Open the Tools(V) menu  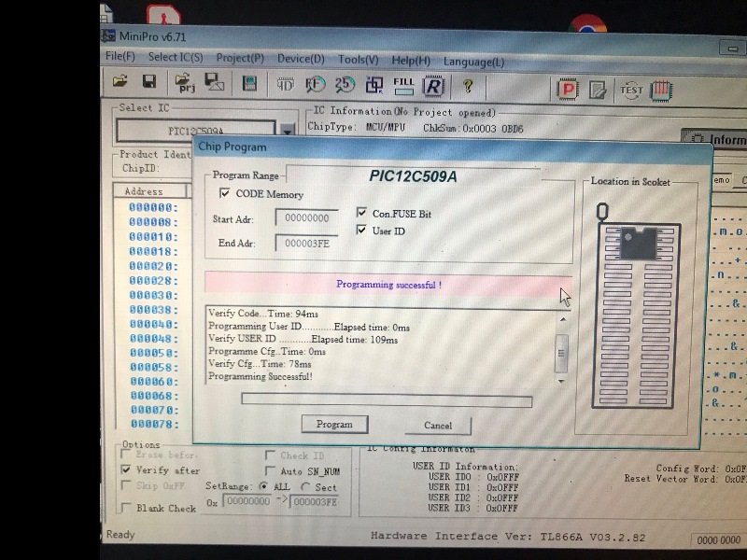point(359,59)
